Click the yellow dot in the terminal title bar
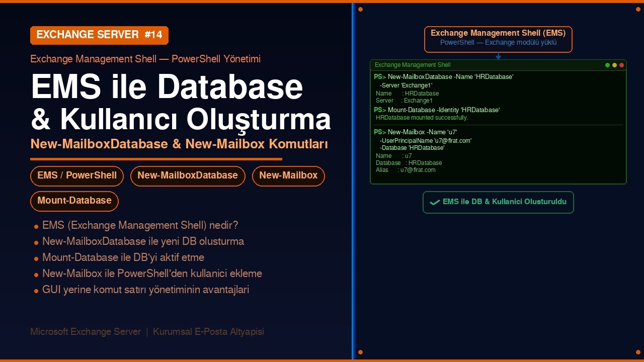 click(614, 65)
